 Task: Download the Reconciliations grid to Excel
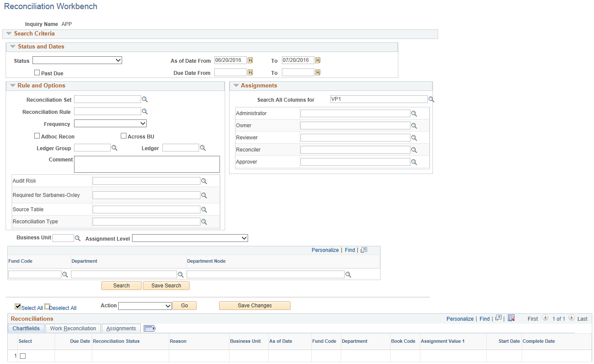click(511, 319)
